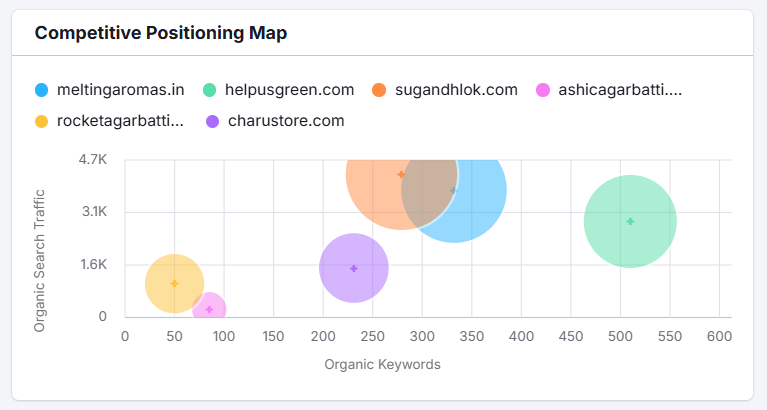Click the ashicagarbatti legend label

620,90
